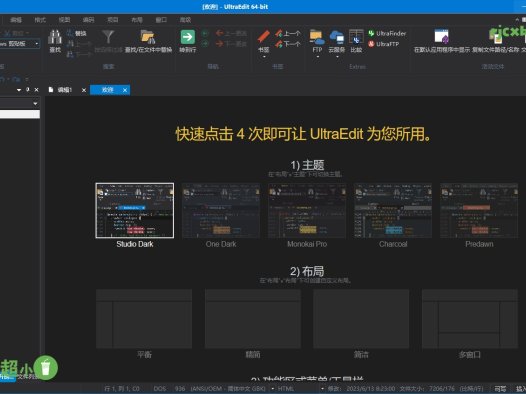This screenshot has width=526, height=394.
Task: Expand the FTP dropdown arrow
Action: pyautogui.click(x=317, y=57)
